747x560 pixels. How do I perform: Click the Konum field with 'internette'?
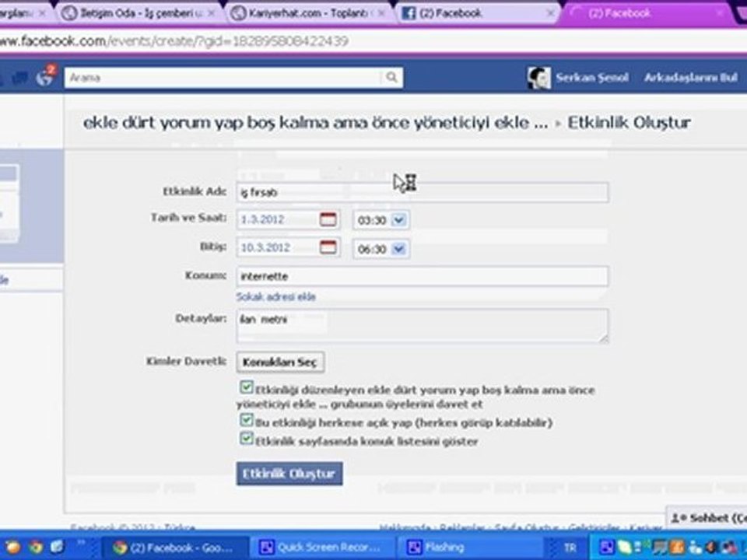(x=422, y=276)
